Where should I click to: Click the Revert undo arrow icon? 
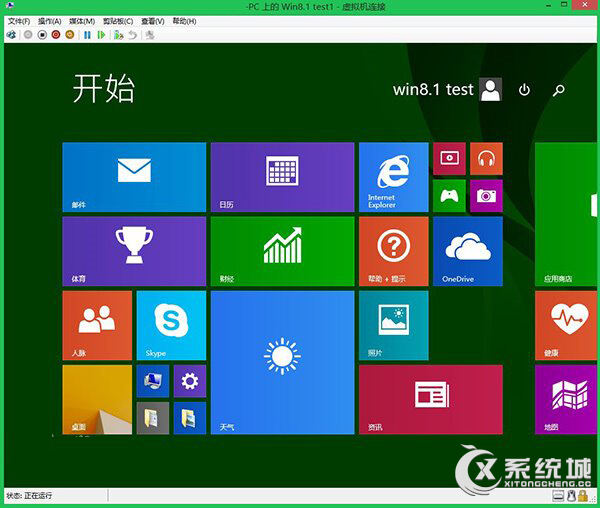coord(132,35)
